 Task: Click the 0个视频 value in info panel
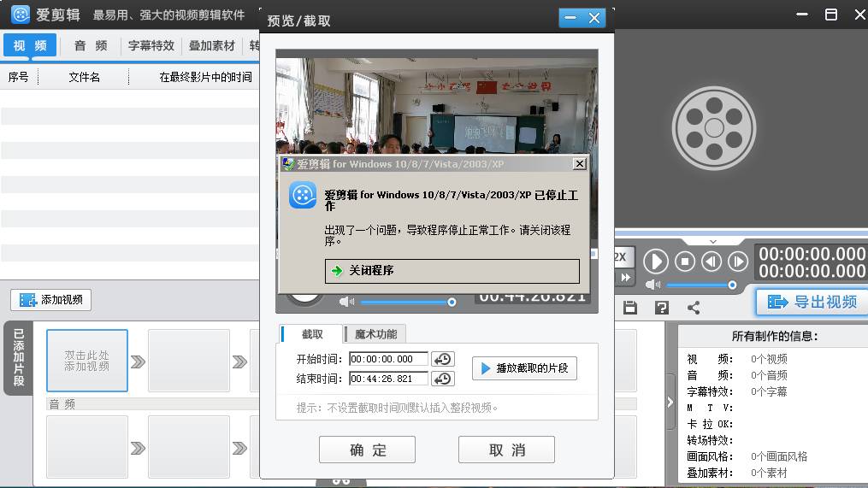769,359
